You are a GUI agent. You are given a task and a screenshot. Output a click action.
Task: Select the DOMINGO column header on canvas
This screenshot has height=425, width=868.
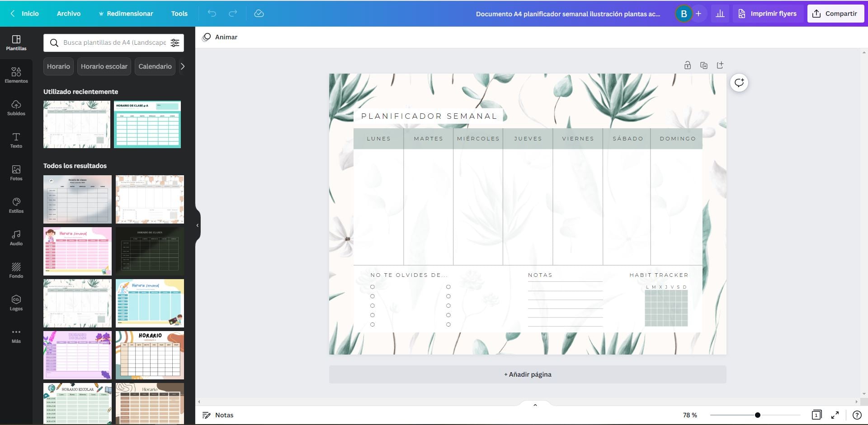[678, 139]
